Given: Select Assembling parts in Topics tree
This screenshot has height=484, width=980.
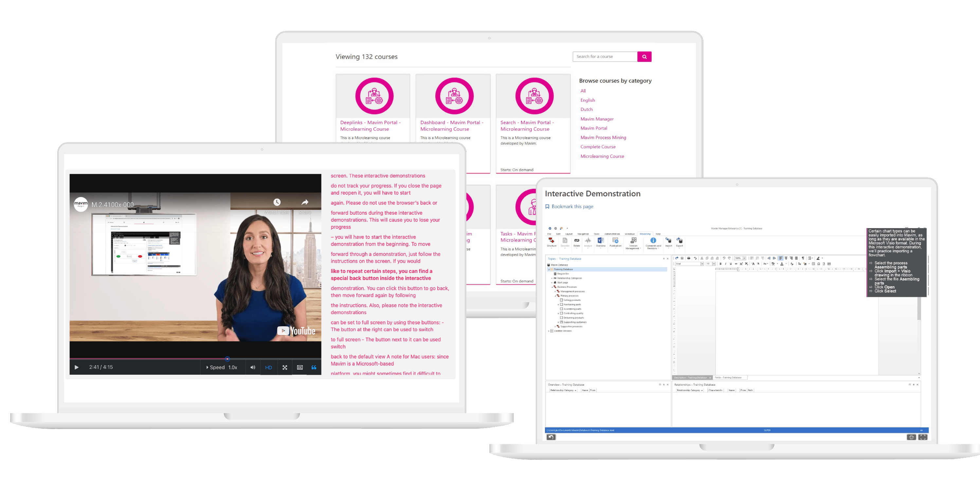Looking at the screenshot, I should tap(572, 309).
